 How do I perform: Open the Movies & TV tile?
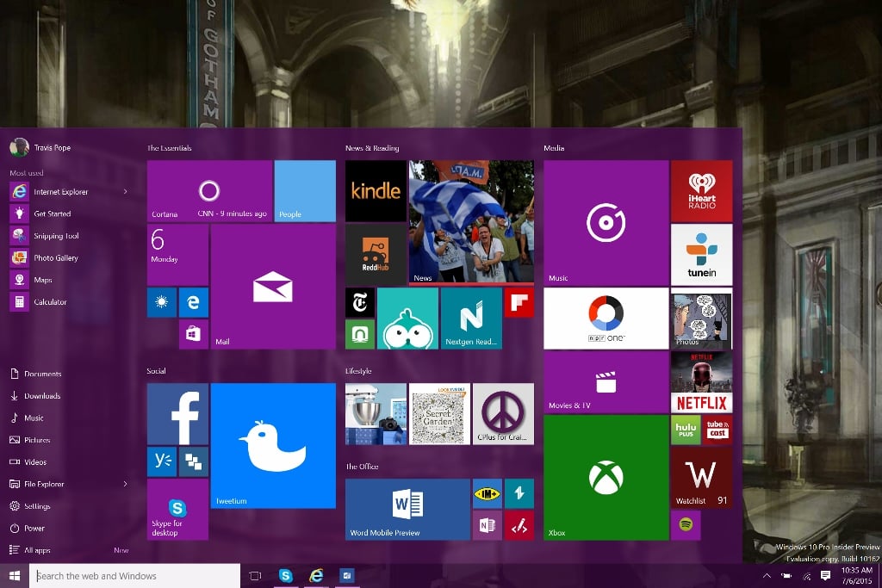(x=606, y=382)
